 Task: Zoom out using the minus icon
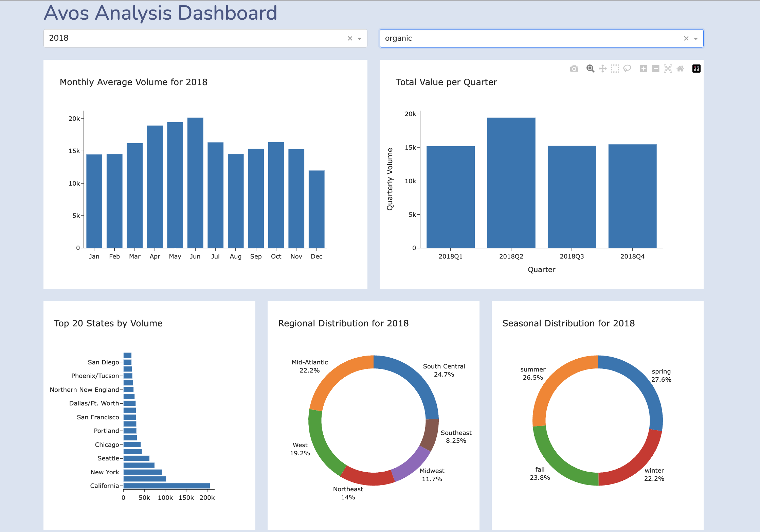point(655,69)
